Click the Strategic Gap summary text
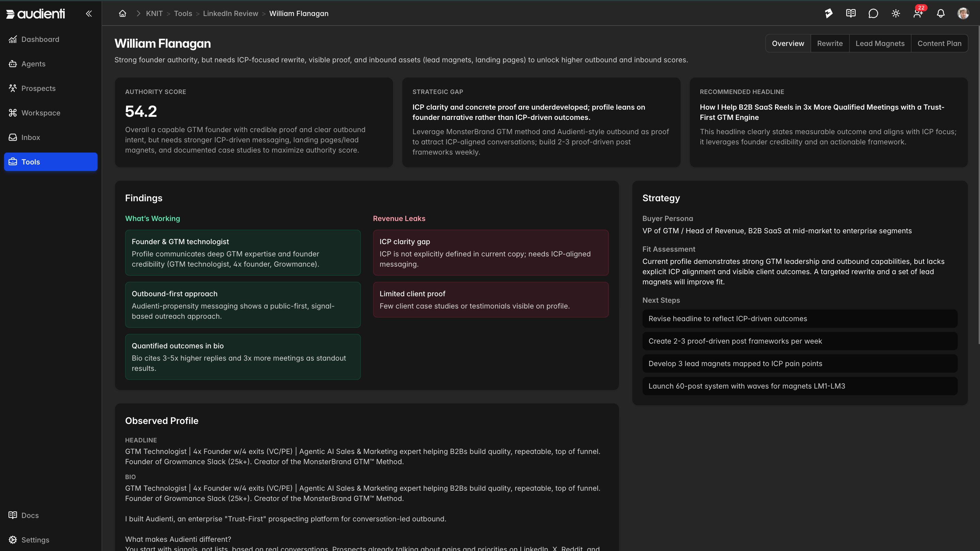 click(x=528, y=112)
